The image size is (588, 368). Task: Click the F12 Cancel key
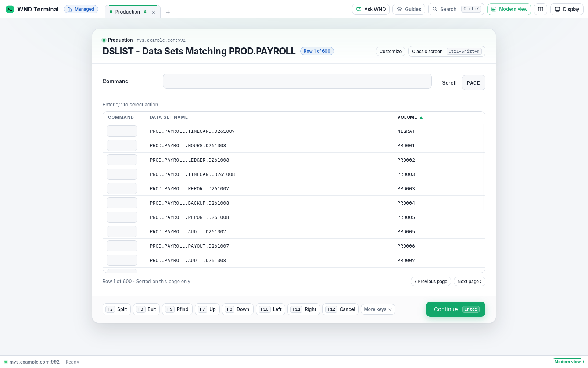pos(340,309)
